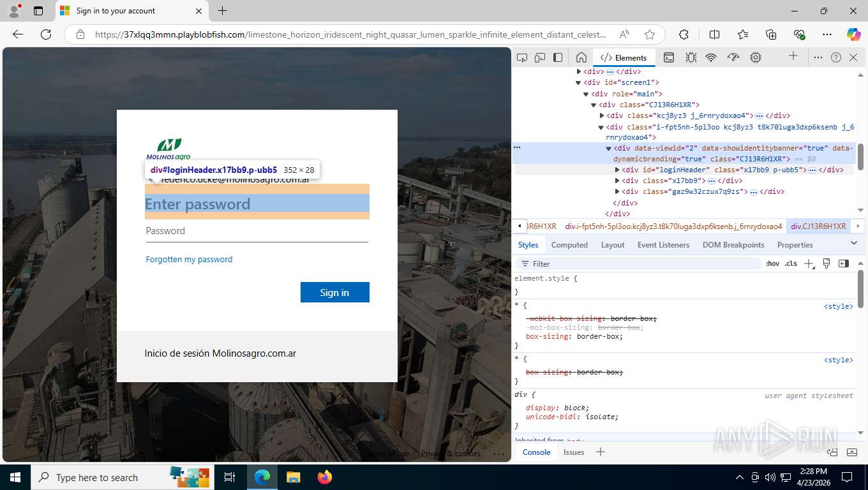Open the Copilot sidebar icon
Screen dimensions: 868x490
(853, 34)
